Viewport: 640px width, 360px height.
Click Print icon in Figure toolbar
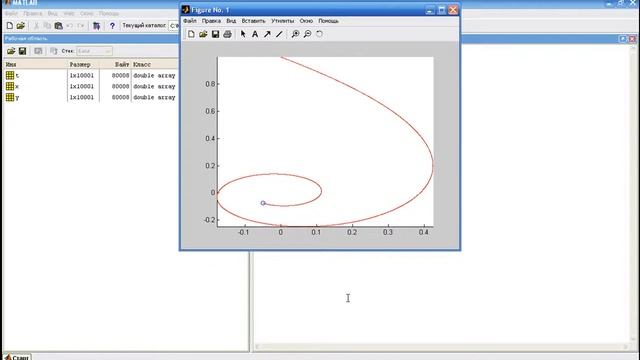click(227, 34)
